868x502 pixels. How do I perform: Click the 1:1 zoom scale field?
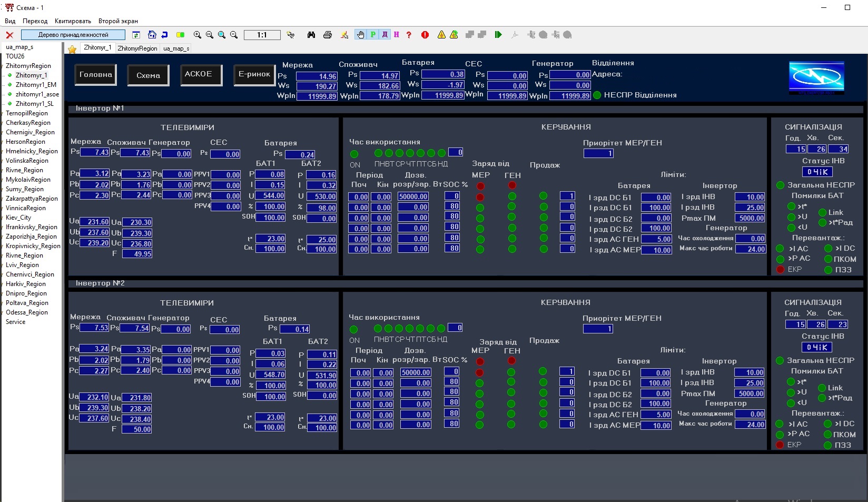pyautogui.click(x=262, y=35)
